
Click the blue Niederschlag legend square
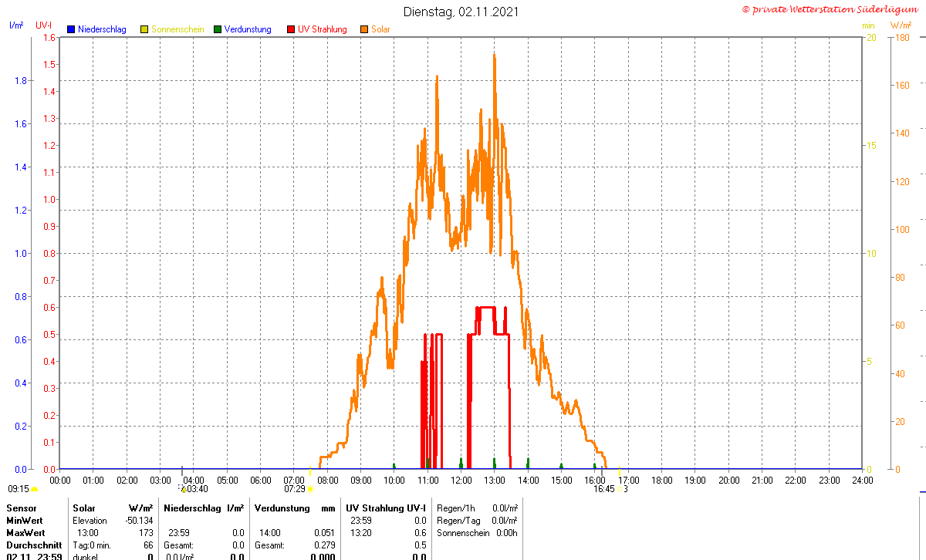tap(71, 29)
